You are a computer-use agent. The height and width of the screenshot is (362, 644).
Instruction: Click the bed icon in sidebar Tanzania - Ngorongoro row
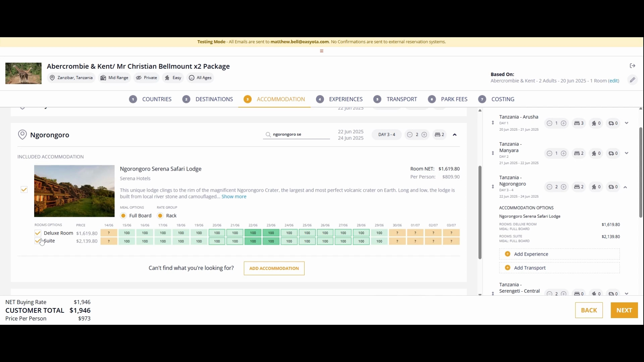[577, 187]
